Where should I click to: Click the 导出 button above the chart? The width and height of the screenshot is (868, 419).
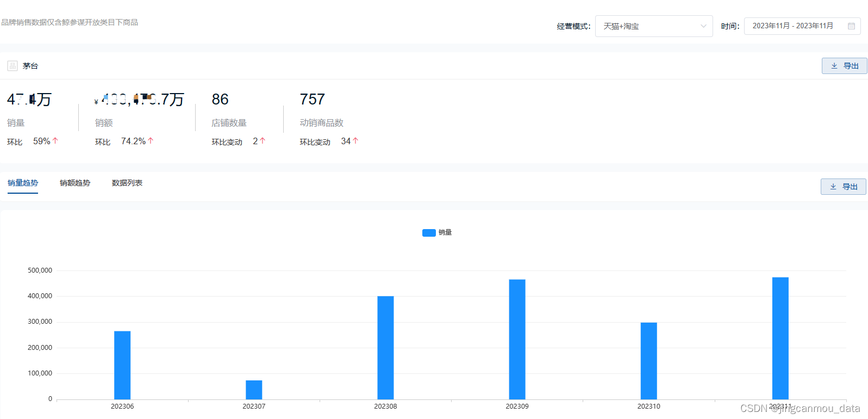[843, 187]
